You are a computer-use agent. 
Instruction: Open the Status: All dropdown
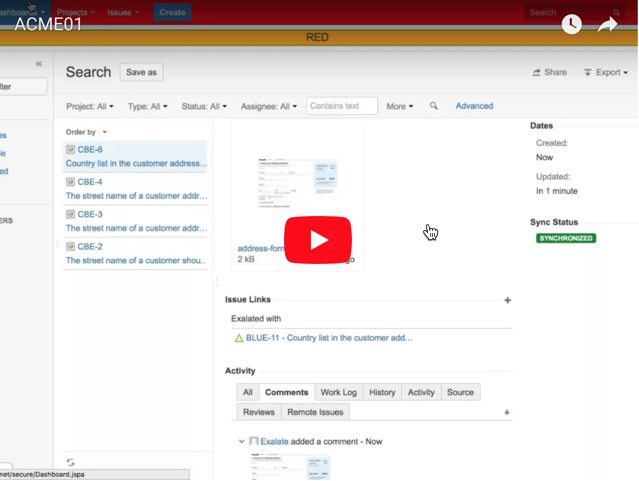point(204,106)
